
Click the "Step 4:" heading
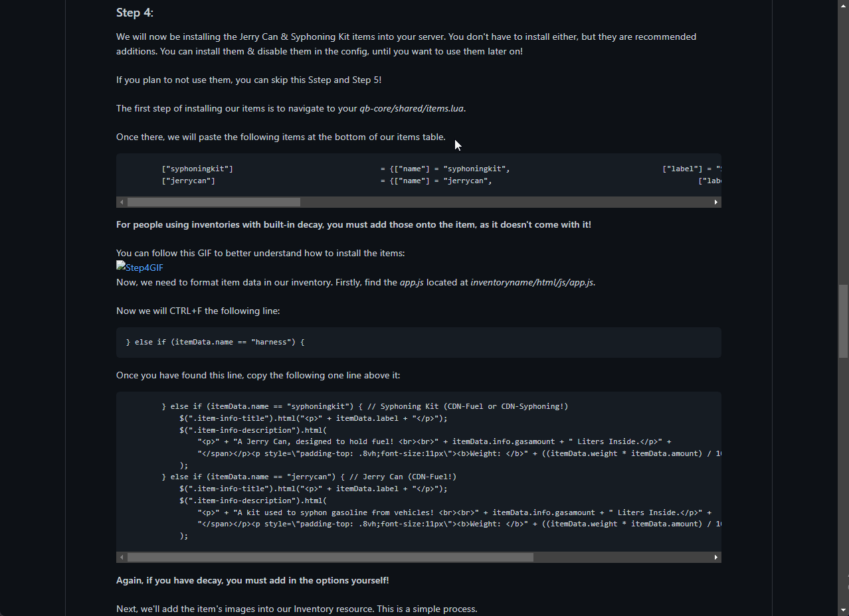[135, 13]
